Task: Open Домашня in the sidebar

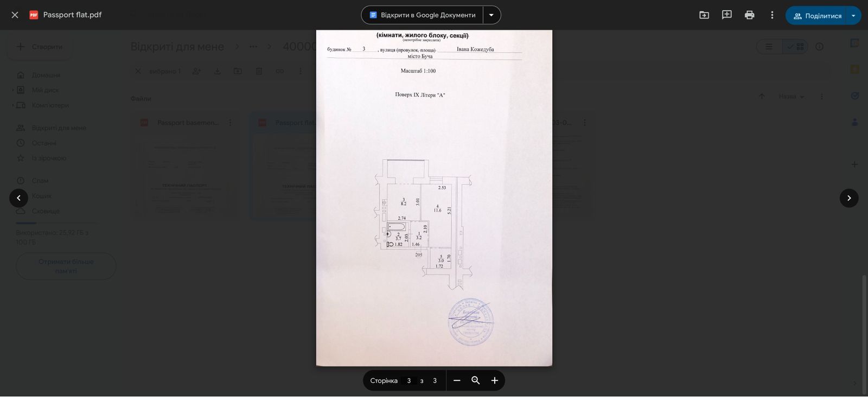Action: point(46,75)
